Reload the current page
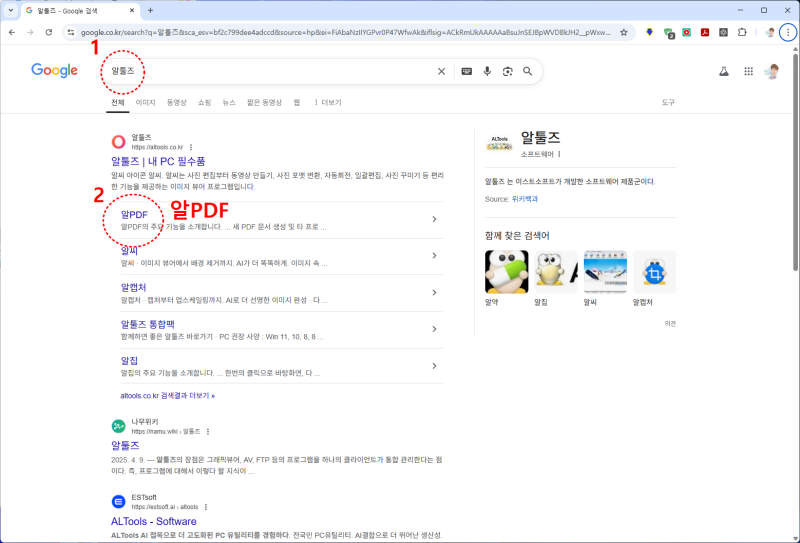Image resolution: width=800 pixels, height=543 pixels. [48, 32]
